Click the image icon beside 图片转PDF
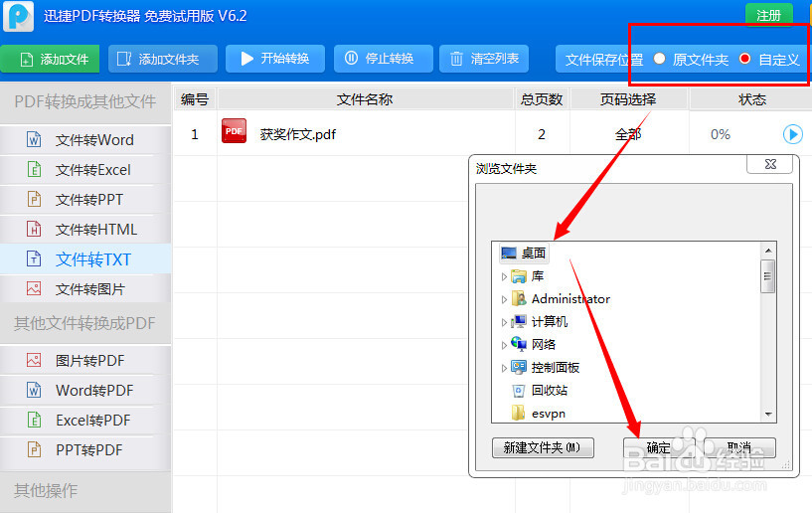Viewport: 812px width, 513px height. coord(34,360)
